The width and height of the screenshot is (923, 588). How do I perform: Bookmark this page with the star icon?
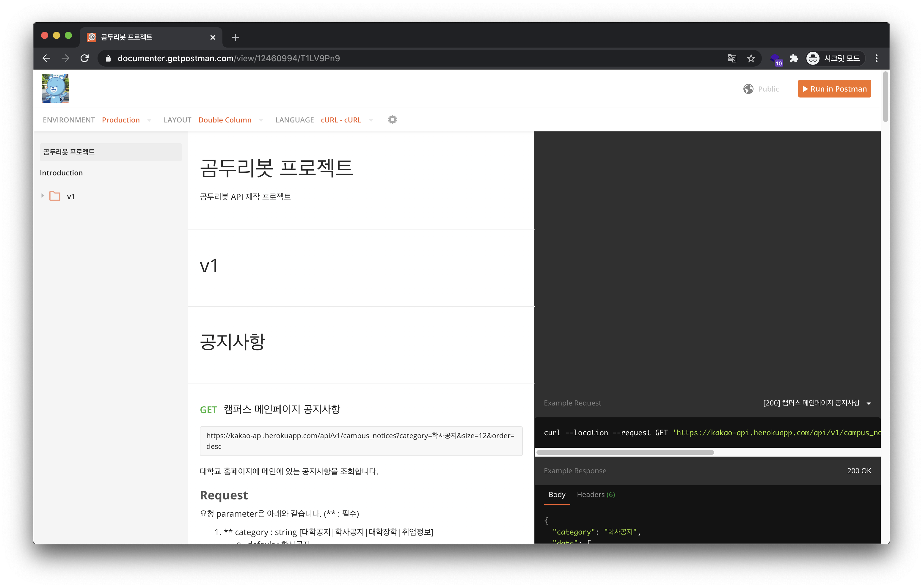(751, 58)
